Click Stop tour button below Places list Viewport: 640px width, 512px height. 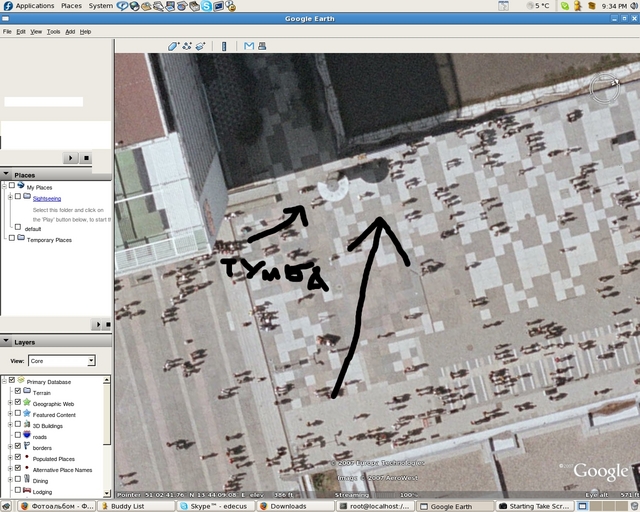(108, 325)
